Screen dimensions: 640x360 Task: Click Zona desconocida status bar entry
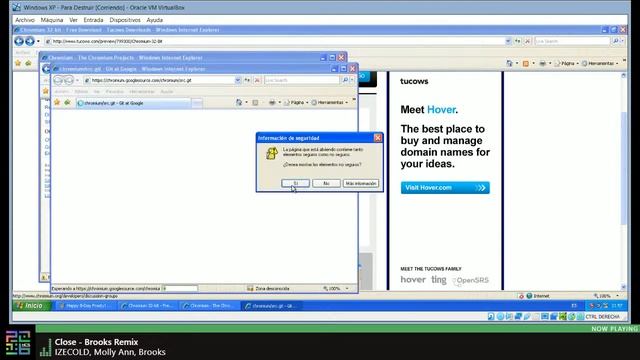(269, 288)
